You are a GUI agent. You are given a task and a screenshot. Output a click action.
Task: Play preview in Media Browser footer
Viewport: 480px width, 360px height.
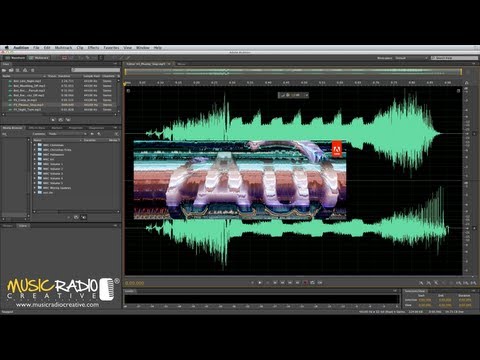pos(69,217)
